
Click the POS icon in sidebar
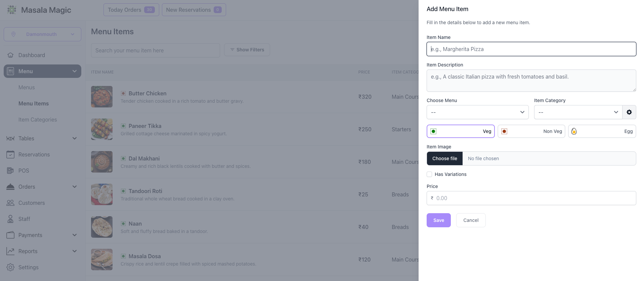pos(10,171)
